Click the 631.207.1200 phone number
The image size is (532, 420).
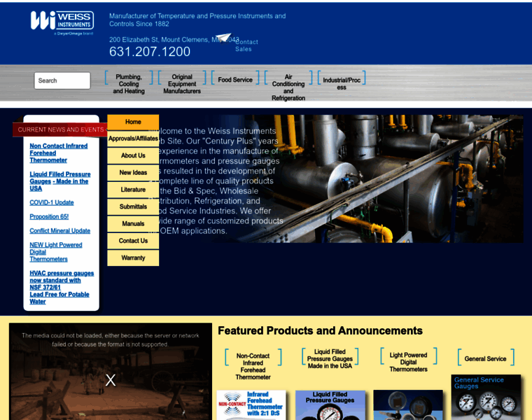tap(150, 52)
